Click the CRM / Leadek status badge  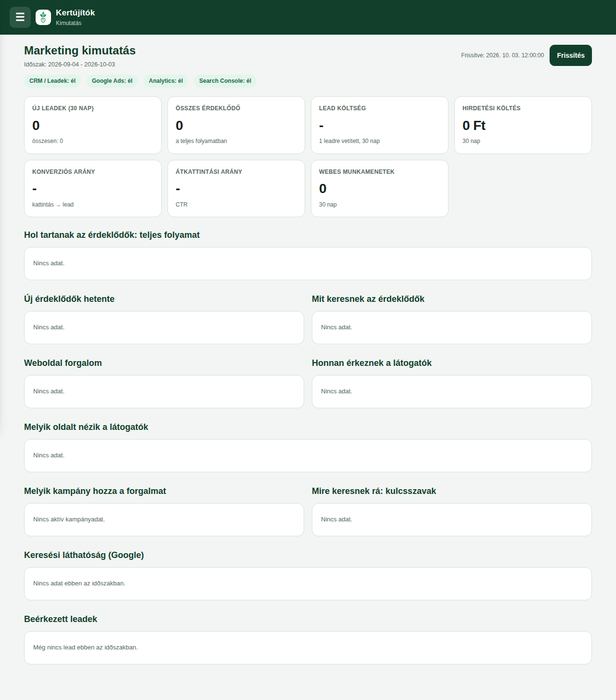(x=52, y=81)
